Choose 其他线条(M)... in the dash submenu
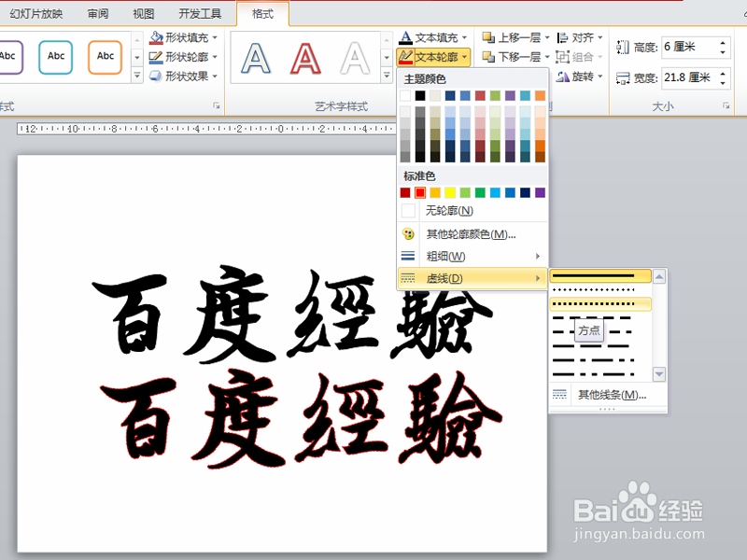The height and width of the screenshot is (560, 747). (608, 394)
